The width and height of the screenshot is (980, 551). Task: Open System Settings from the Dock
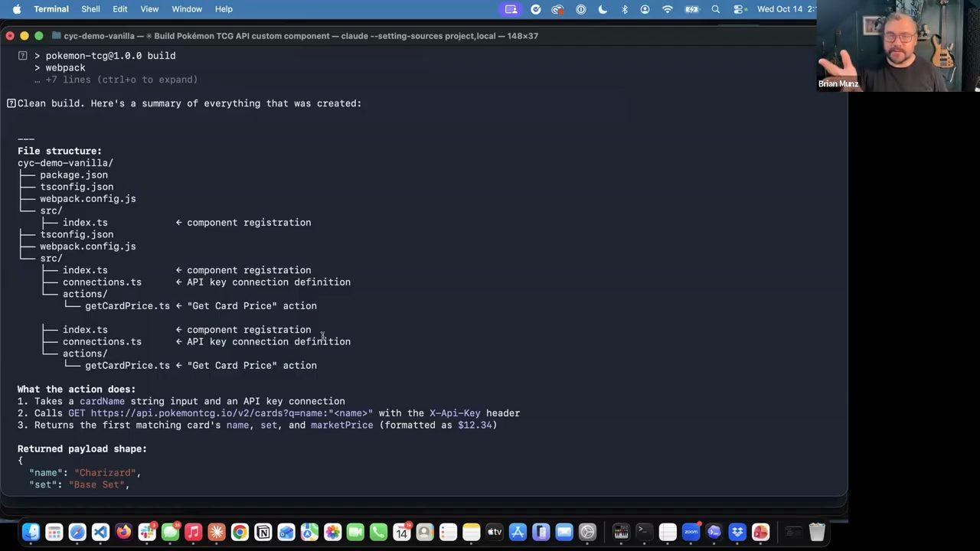point(587,532)
